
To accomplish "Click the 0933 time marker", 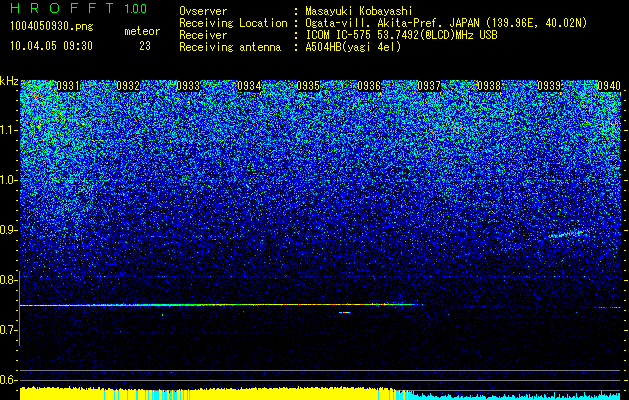I will 188,86.
